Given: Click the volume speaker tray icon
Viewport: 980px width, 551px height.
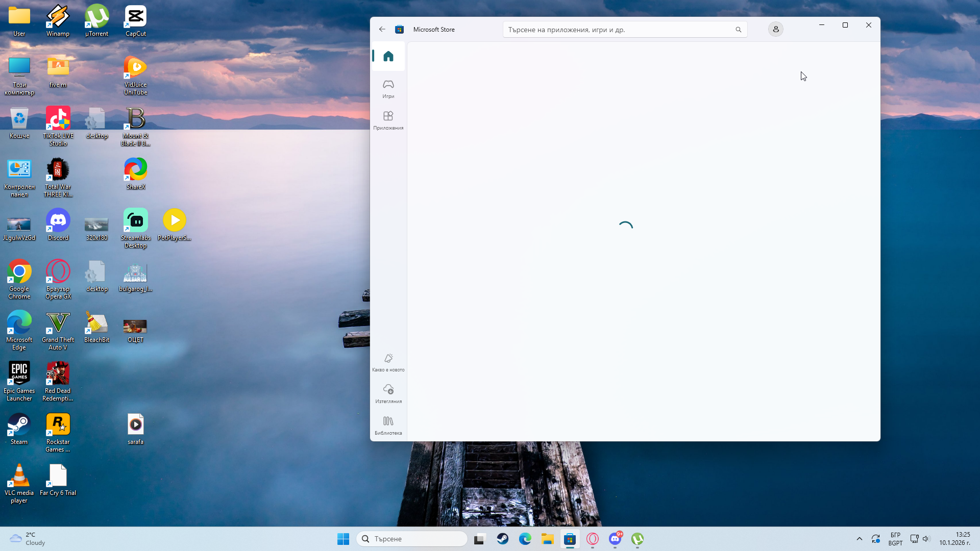Looking at the screenshot, I should click(x=926, y=539).
